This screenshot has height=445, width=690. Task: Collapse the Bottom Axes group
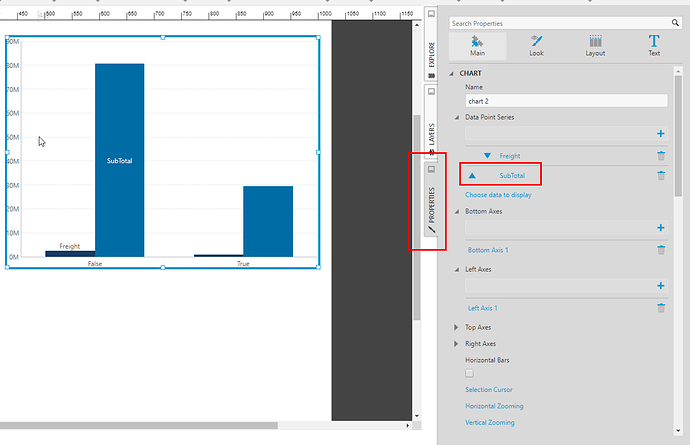[x=457, y=212]
